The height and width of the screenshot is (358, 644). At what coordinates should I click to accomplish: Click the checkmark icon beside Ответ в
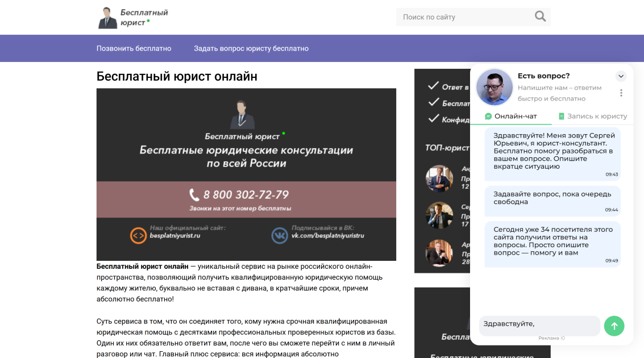(433, 86)
